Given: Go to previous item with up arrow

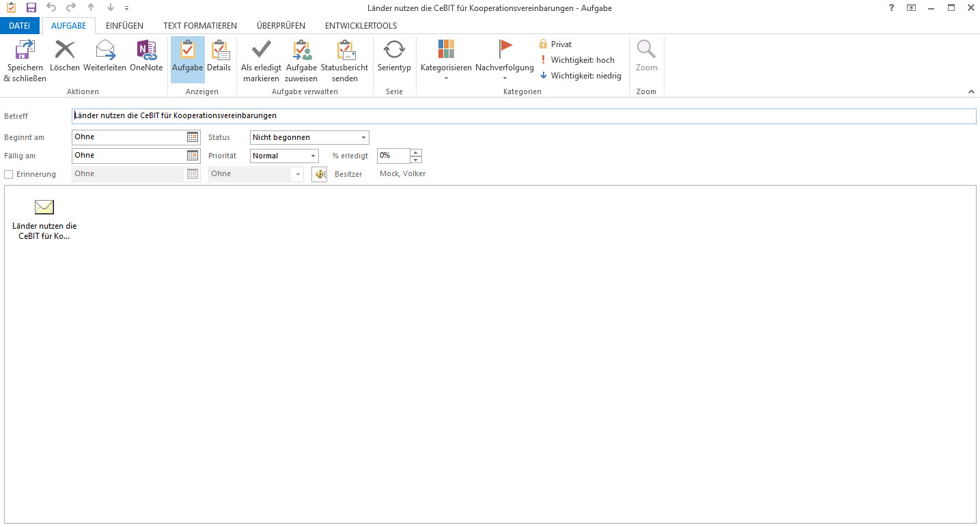Looking at the screenshot, I should click(91, 8).
